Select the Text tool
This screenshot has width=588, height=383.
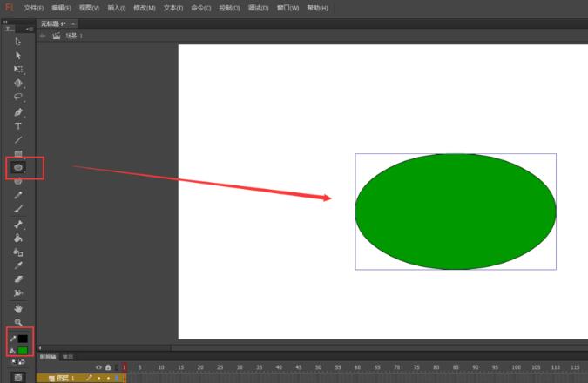18,126
